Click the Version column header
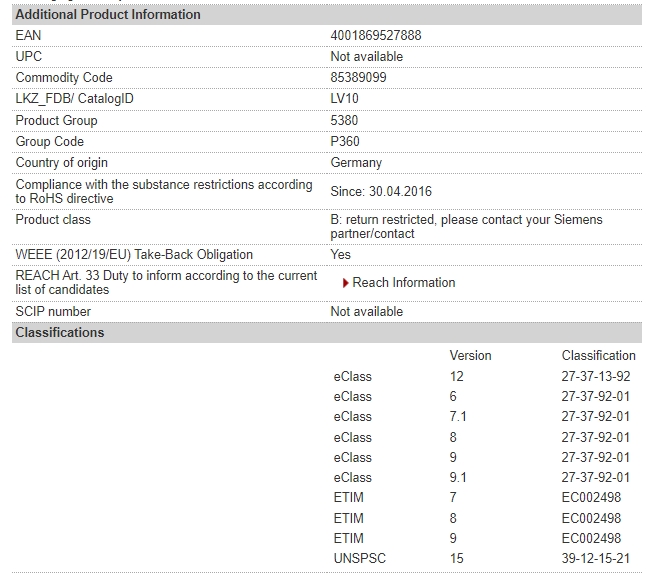Image resolution: width=655 pixels, height=577 pixels. tap(470, 356)
